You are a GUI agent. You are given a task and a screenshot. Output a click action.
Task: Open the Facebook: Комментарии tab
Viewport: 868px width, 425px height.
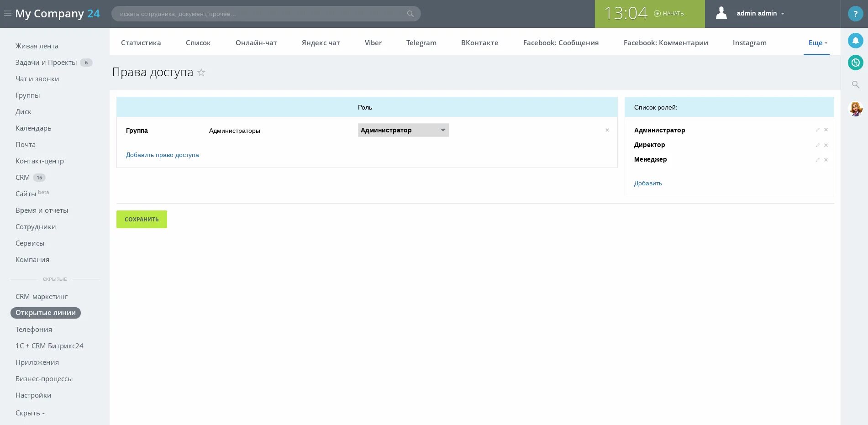click(666, 43)
